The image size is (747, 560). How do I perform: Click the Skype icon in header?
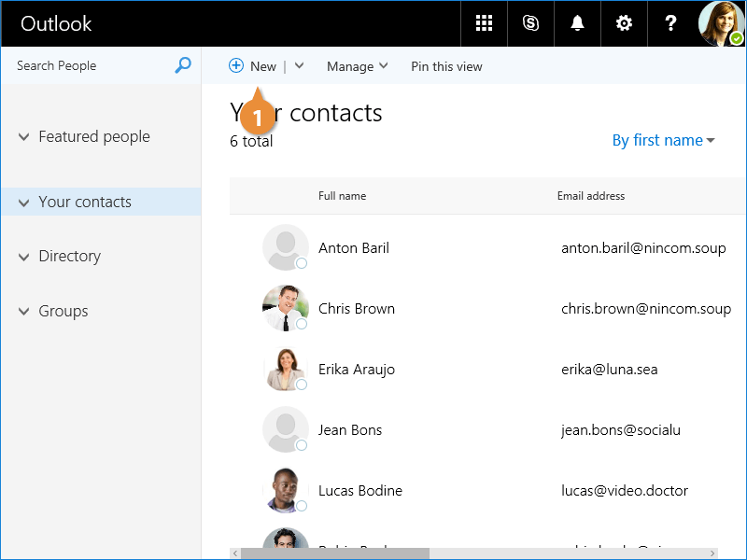tap(530, 23)
